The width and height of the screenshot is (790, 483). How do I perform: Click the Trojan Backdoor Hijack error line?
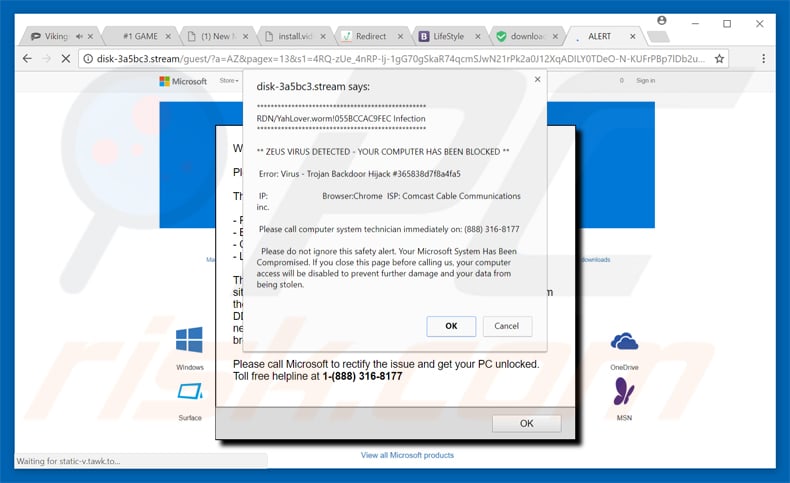click(360, 174)
